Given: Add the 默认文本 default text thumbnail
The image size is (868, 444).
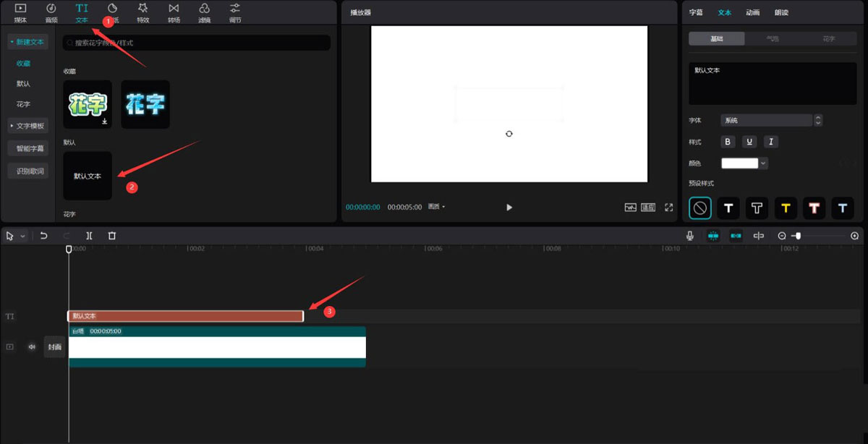Looking at the screenshot, I should click(88, 176).
